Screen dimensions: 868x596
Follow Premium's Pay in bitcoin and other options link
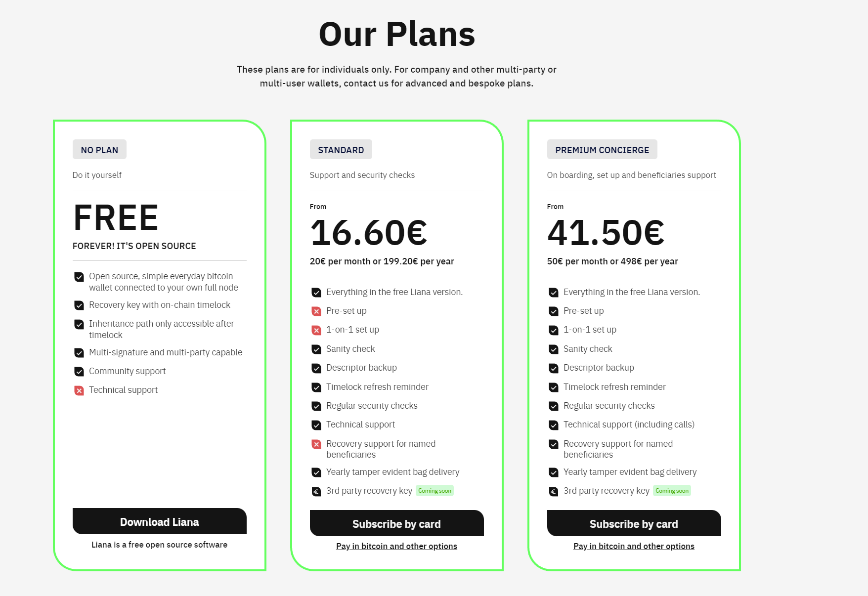[x=634, y=546]
